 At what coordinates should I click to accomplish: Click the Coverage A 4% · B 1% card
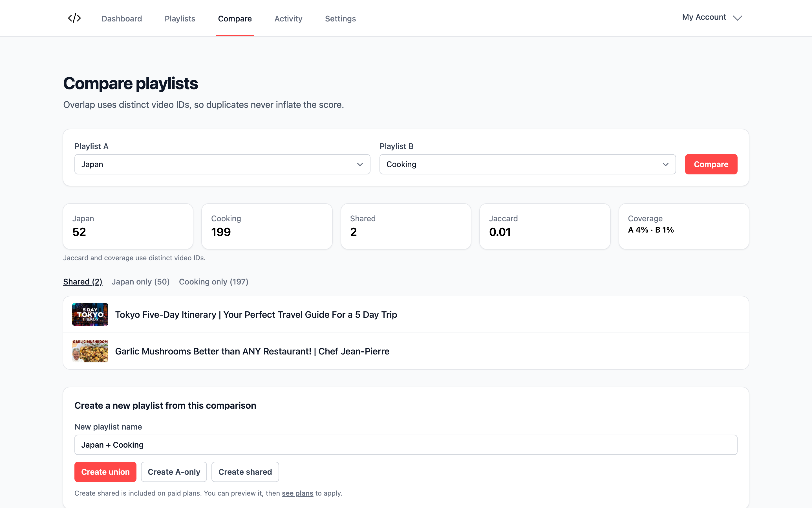pyautogui.click(x=683, y=226)
